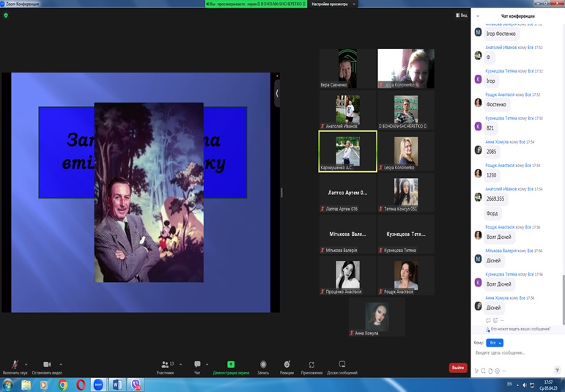
Task: Select BOHDAN SHCHEPETKO video tile
Action: (406, 110)
